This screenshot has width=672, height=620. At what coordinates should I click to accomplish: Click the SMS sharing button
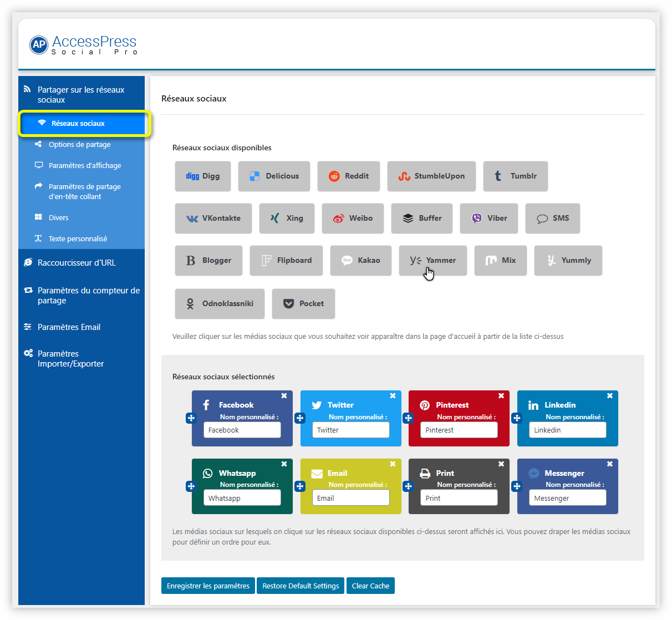553,218
